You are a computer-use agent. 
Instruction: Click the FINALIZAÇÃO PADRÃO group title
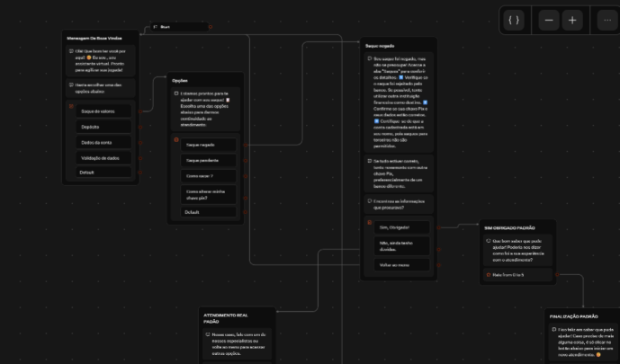coord(574,316)
